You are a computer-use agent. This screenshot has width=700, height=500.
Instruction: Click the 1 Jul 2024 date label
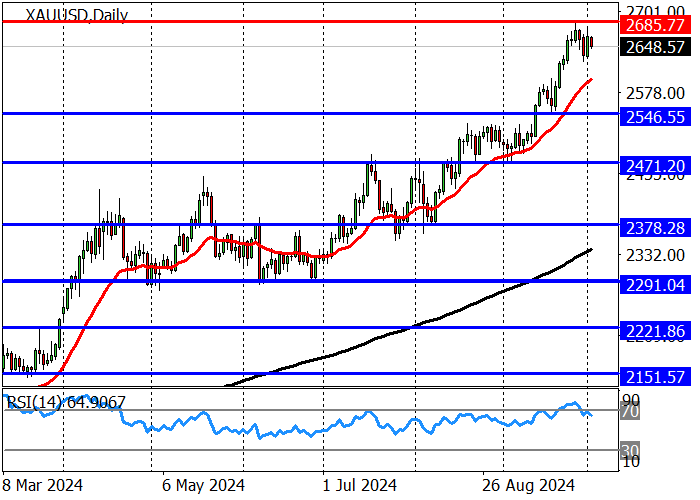point(360,485)
